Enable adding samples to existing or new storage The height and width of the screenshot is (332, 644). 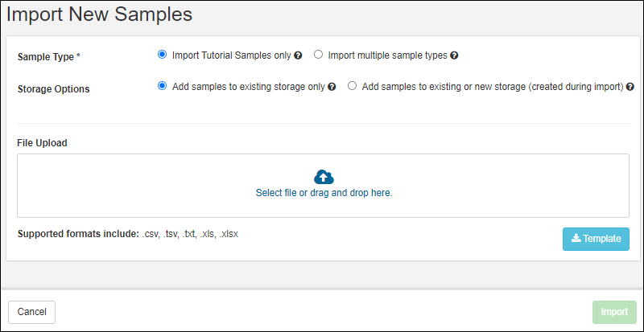352,85
